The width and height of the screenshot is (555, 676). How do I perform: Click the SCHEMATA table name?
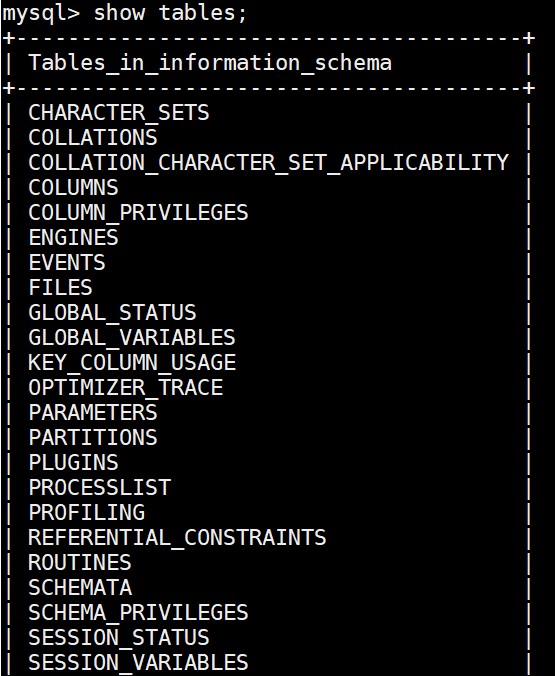coord(80,588)
